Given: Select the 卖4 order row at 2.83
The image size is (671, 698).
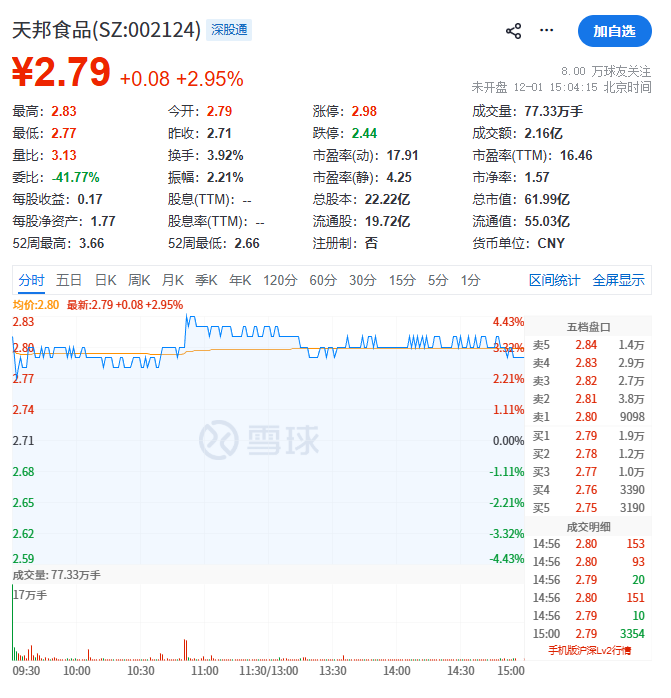Looking at the screenshot, I should point(588,363).
